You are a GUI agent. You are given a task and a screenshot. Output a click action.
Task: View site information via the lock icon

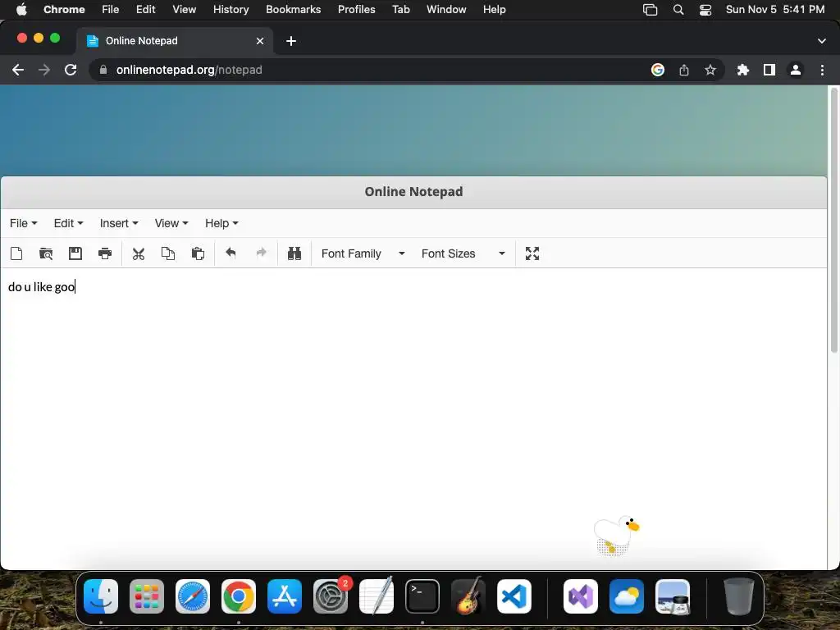103,70
